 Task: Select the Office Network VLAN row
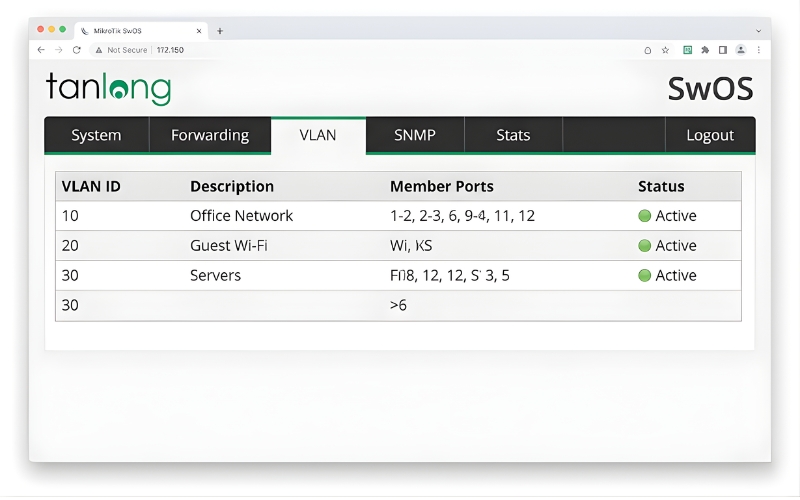coord(398,216)
